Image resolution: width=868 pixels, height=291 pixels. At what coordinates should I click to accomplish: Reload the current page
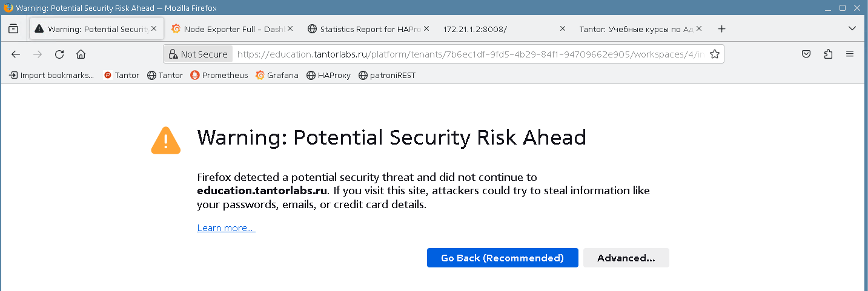tap(59, 54)
